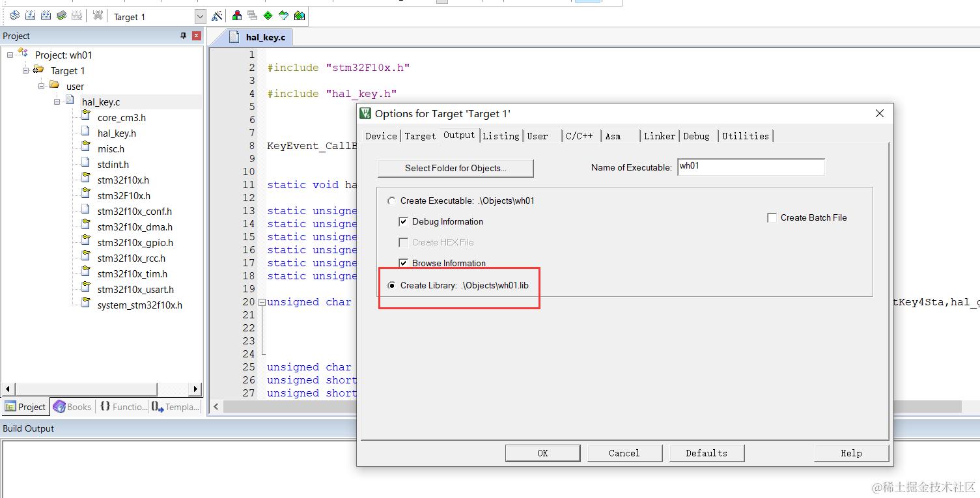Viewport: 980px width, 498px height.
Task: Close the Options for Target dialog
Action: (879, 113)
